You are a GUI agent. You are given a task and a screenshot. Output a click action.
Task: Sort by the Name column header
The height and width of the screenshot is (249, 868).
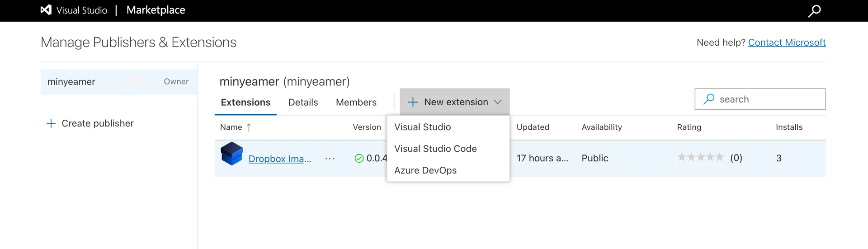pos(231,127)
